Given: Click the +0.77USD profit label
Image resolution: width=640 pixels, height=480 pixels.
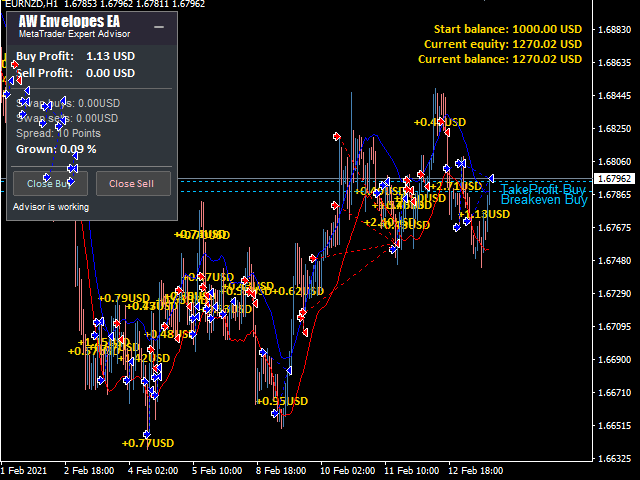Looking at the screenshot, I should (x=147, y=443).
